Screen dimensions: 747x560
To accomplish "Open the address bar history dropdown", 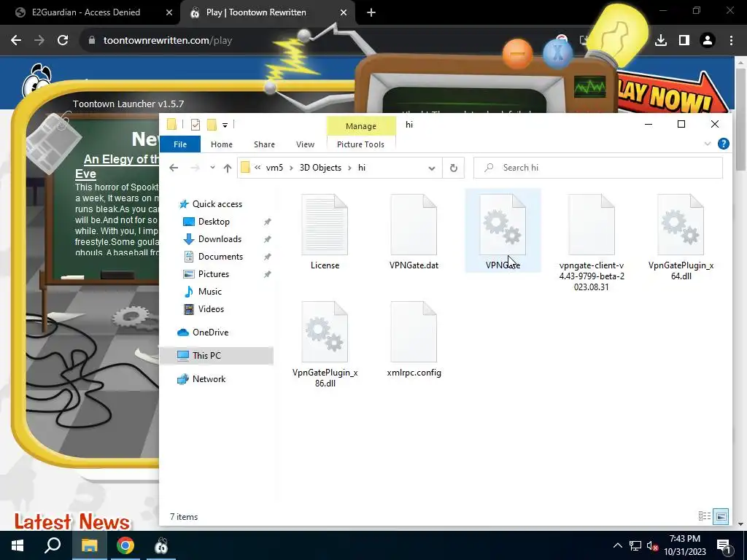I will tap(432, 168).
